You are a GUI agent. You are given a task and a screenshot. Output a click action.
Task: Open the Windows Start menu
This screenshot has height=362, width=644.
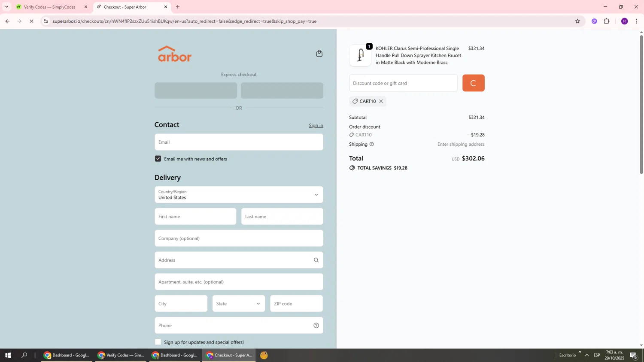(8, 355)
